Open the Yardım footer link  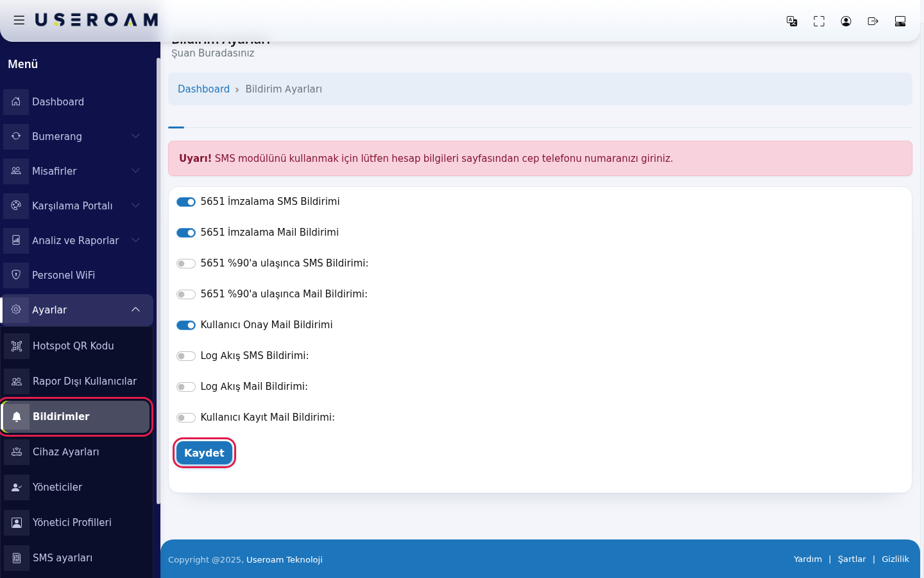point(807,559)
